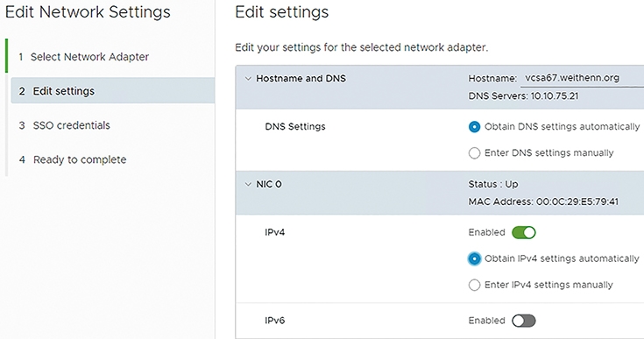Select Enter DNS settings manually

click(474, 153)
